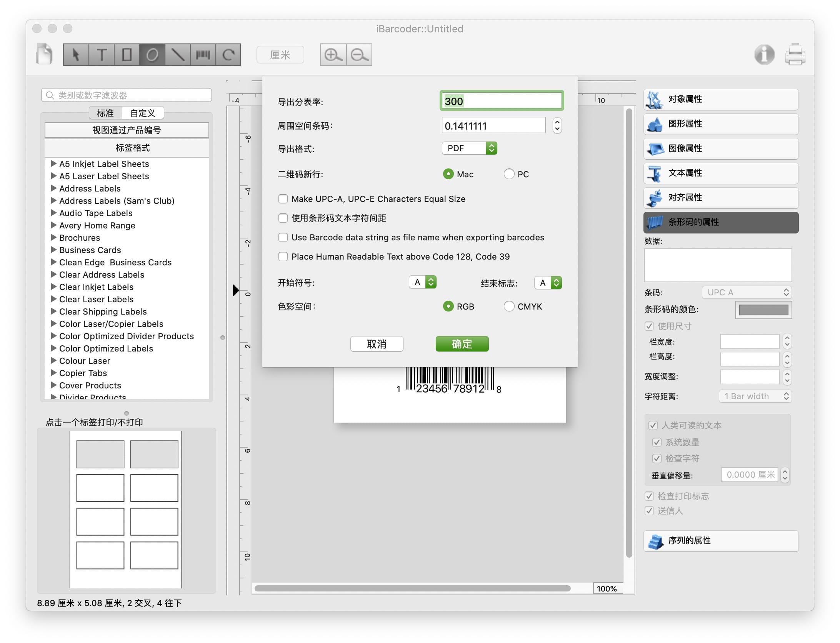This screenshot has height=643, width=840.
Task: Click the barcode tool icon in toolbar
Action: [x=203, y=55]
